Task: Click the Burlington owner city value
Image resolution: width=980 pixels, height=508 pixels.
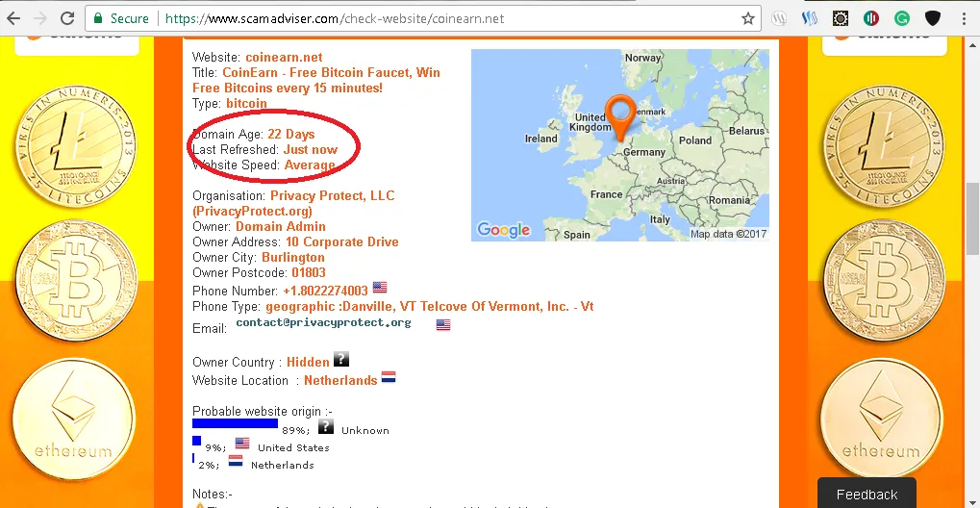Action: [293, 257]
